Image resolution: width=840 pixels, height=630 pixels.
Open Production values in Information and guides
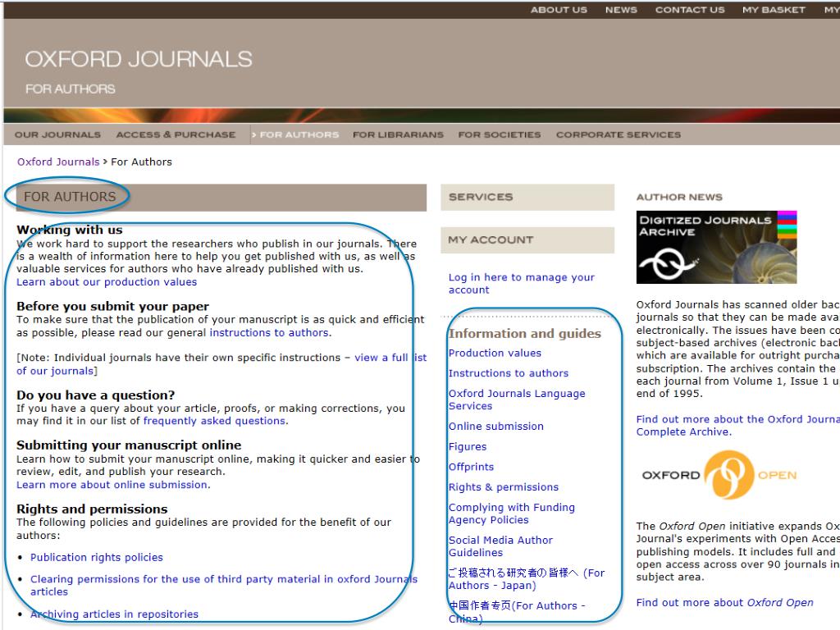495,353
